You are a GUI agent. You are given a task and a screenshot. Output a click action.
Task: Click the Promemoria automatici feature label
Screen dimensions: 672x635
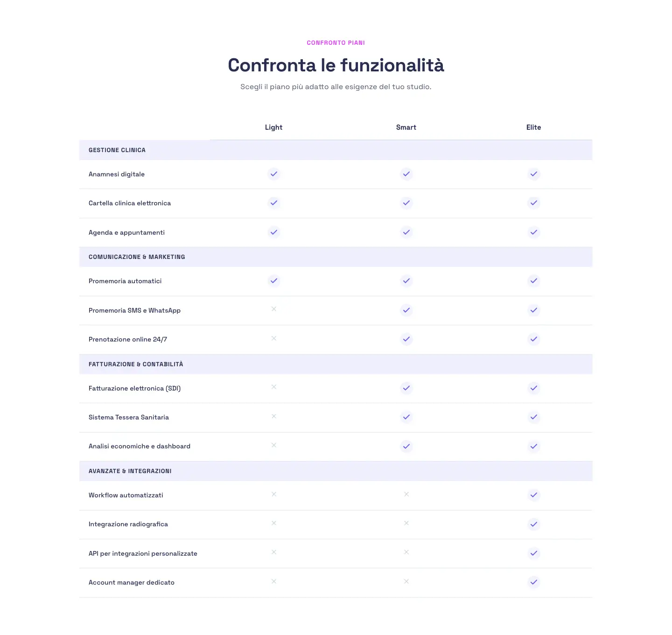(x=125, y=281)
